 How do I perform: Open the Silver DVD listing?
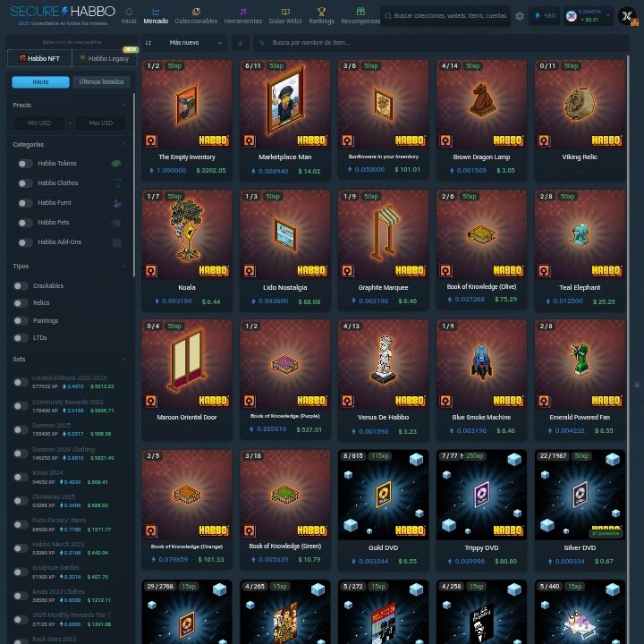(x=580, y=510)
